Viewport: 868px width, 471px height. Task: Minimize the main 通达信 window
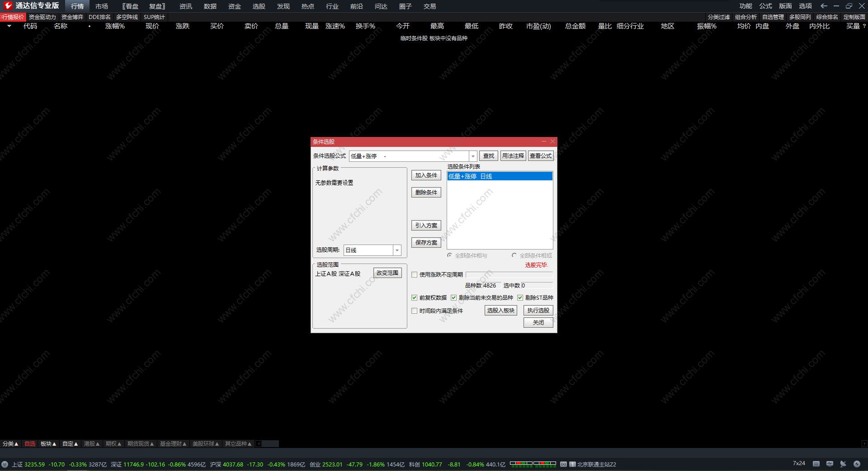(836, 6)
